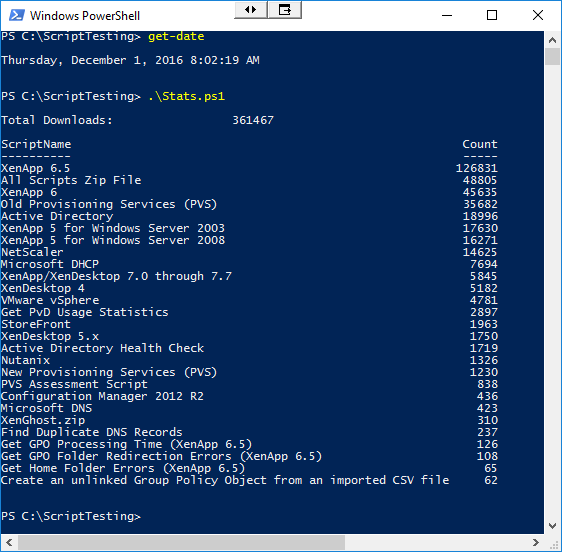Close the Windows PowerShell window
Screen dimensions: 562x552
[538, 15]
